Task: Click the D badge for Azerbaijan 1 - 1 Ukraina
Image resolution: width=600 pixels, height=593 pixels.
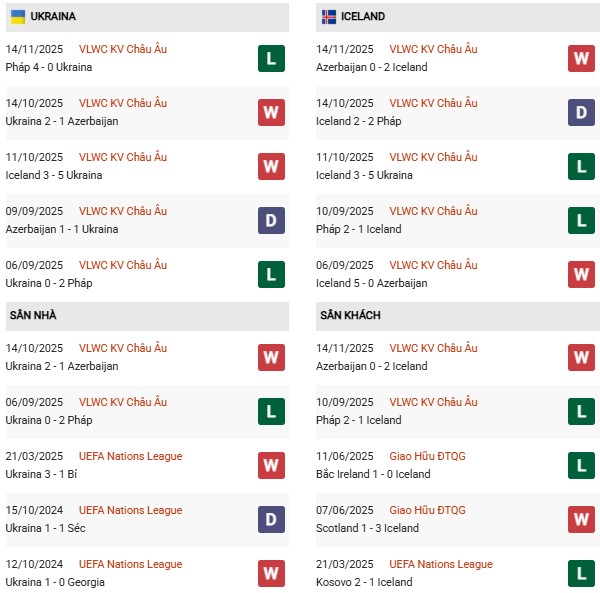Action: (x=271, y=220)
